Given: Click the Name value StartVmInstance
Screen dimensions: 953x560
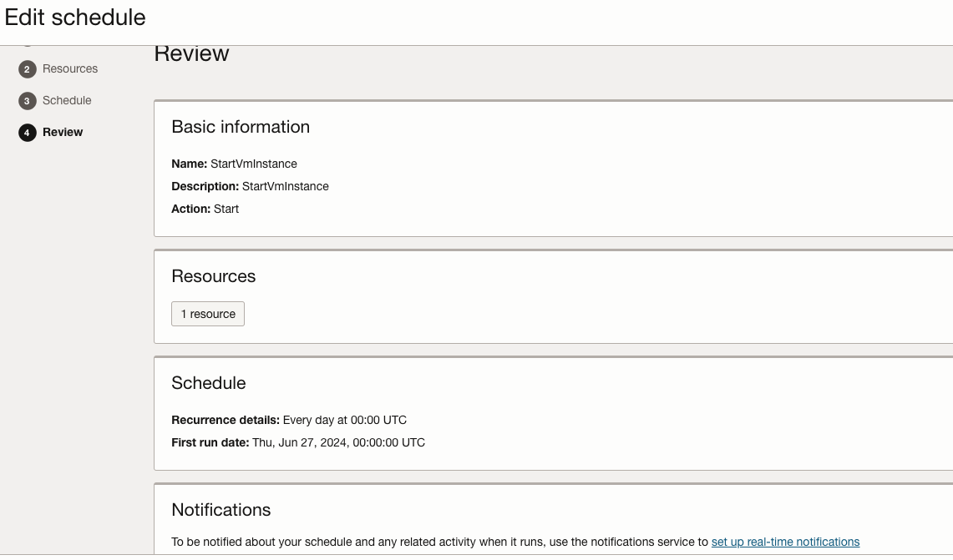Looking at the screenshot, I should [254, 164].
